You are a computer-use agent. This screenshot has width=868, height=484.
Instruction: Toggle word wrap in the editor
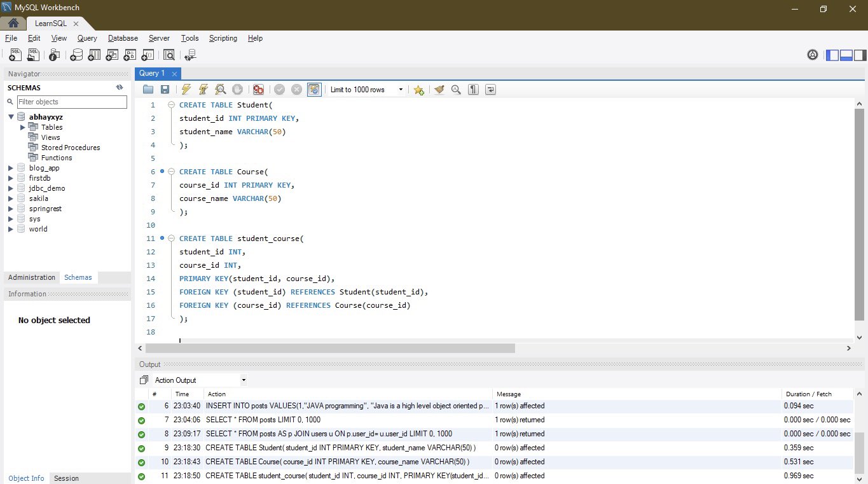click(490, 90)
